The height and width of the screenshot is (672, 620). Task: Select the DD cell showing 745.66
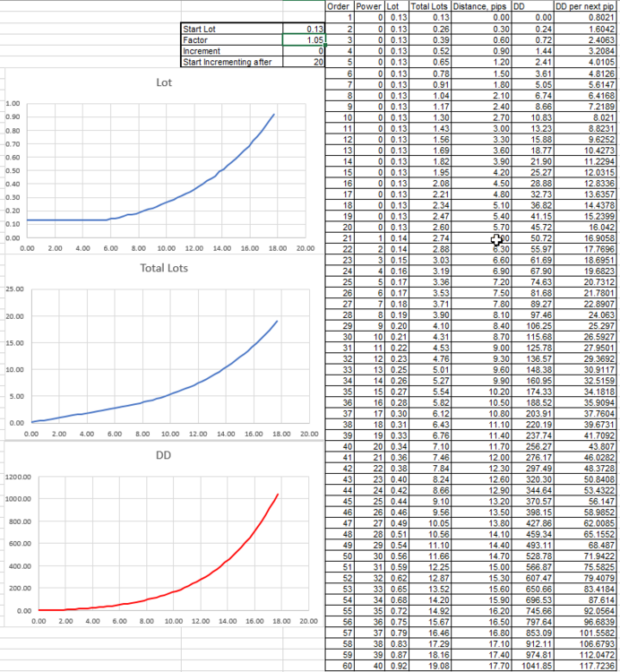(532, 611)
